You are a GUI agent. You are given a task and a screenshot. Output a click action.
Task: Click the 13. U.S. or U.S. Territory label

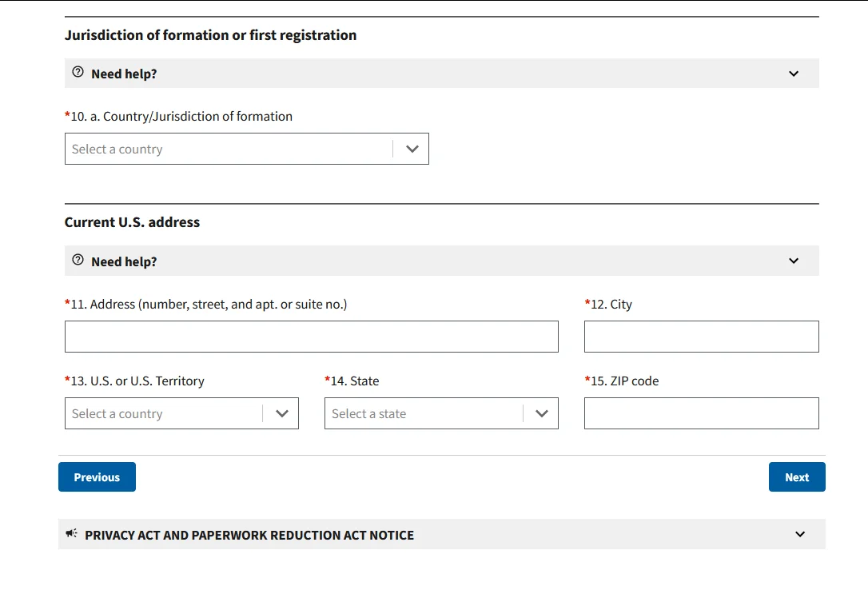click(x=134, y=381)
